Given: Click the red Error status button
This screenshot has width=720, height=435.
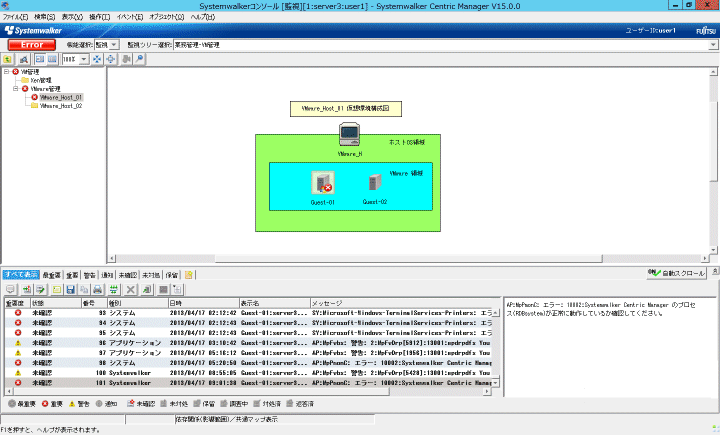Looking at the screenshot, I should tap(32, 45).
